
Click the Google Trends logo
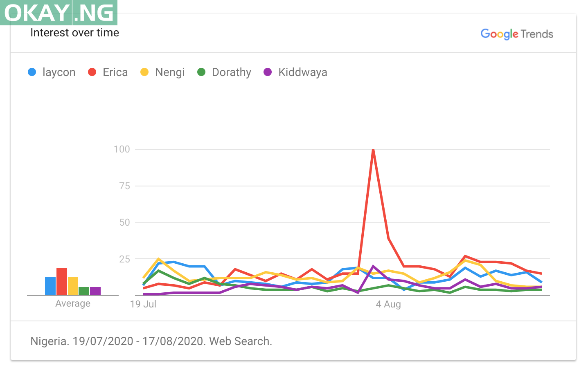tap(516, 34)
